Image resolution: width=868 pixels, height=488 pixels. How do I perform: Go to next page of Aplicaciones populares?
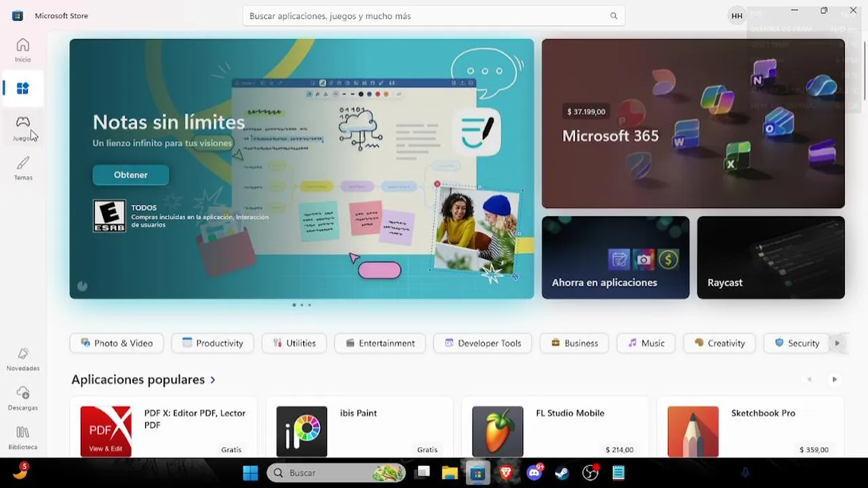[835, 380]
